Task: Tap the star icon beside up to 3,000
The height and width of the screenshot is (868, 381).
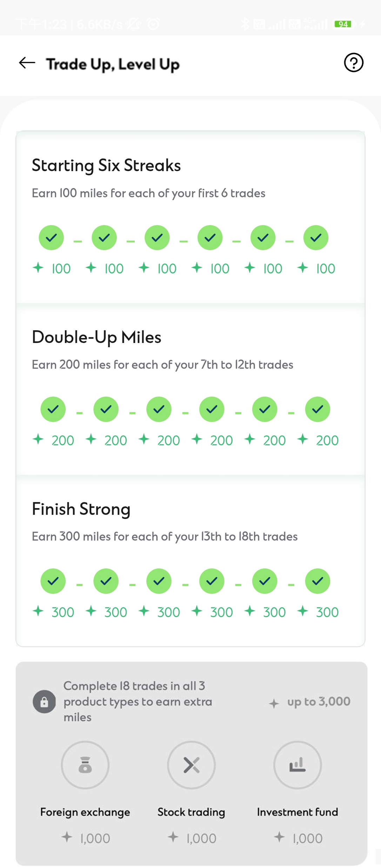Action: [274, 703]
